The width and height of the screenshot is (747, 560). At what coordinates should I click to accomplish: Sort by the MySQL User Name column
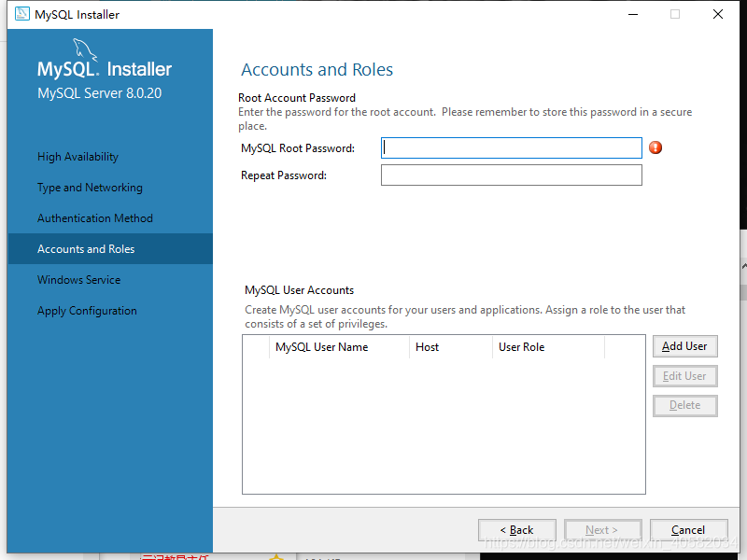point(339,347)
